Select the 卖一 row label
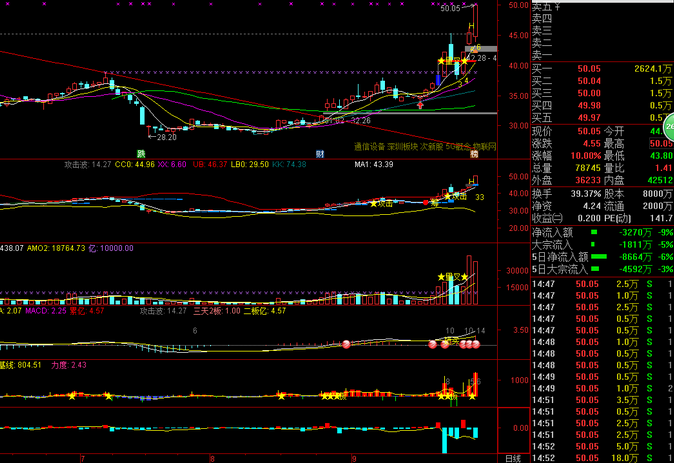The width and height of the screenshot is (674, 463). pyautogui.click(x=542, y=55)
